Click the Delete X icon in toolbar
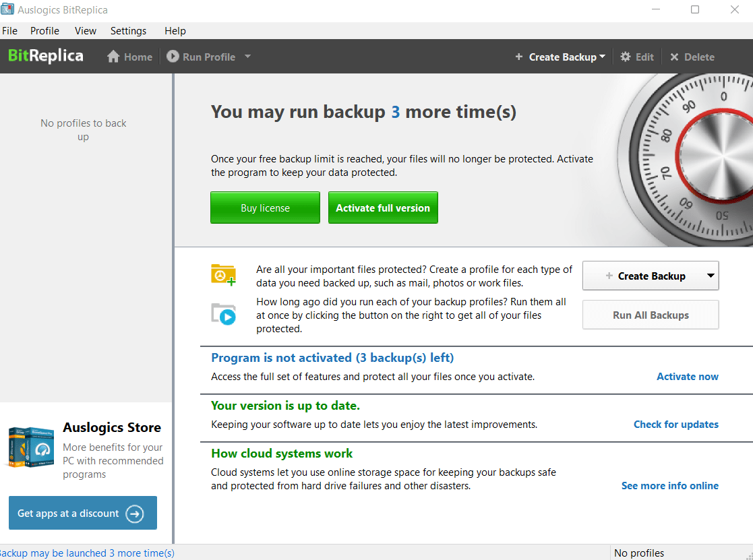Viewport: 753px width, 560px height. pos(674,57)
